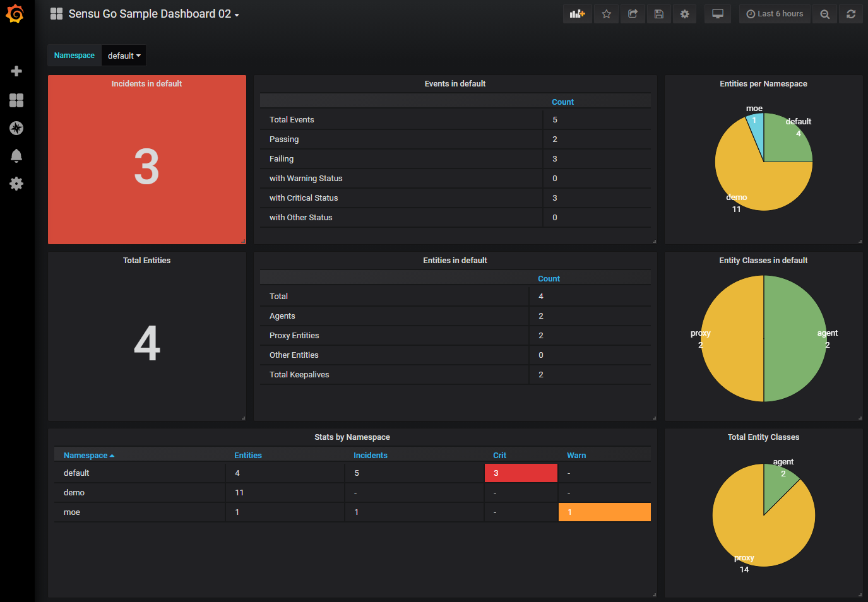Click the orange Warn cell showing 1
The image size is (868, 602).
coord(604,512)
